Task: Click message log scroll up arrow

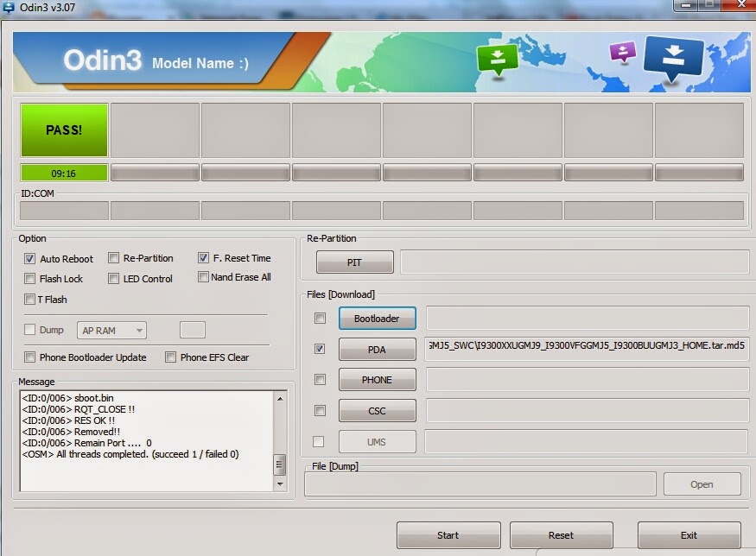Action: 280,399
